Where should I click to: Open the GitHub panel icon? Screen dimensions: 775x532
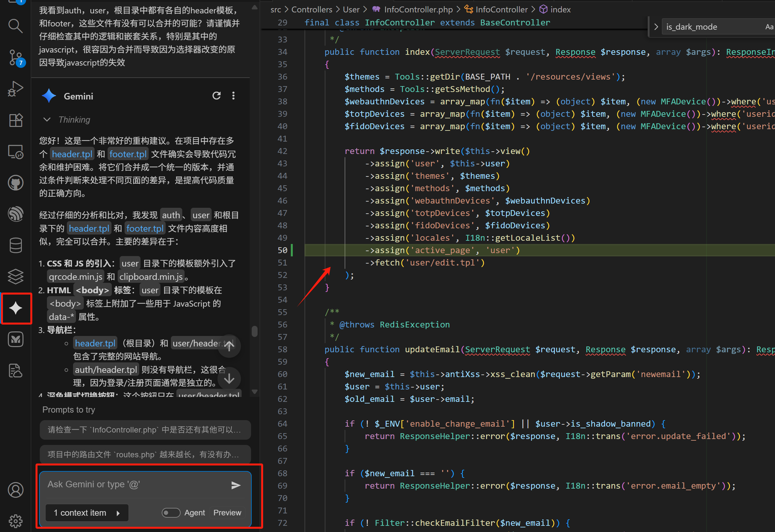(15, 183)
